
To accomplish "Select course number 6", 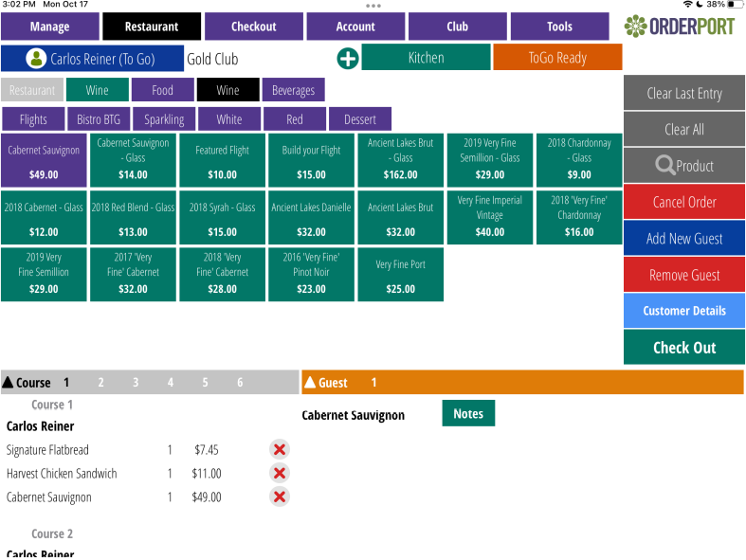I will (240, 382).
